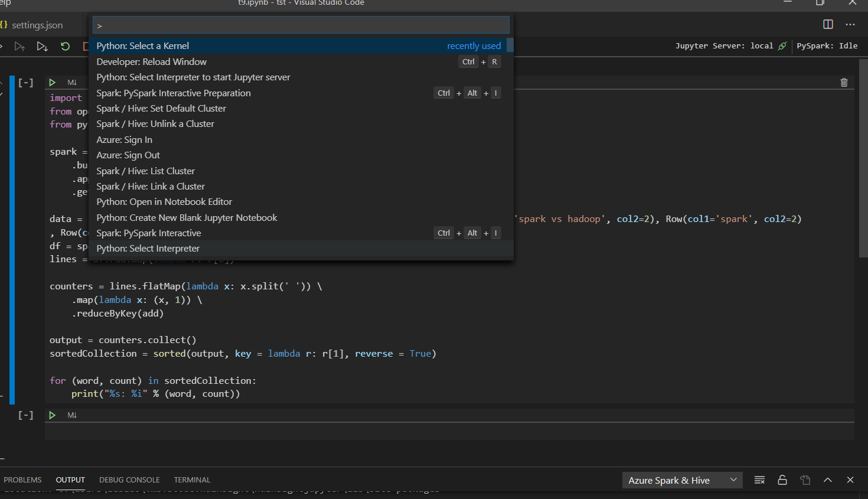Open the Azure Spark & Hive channel dropdown
Viewport: 868px width, 499px height.
pyautogui.click(x=682, y=480)
